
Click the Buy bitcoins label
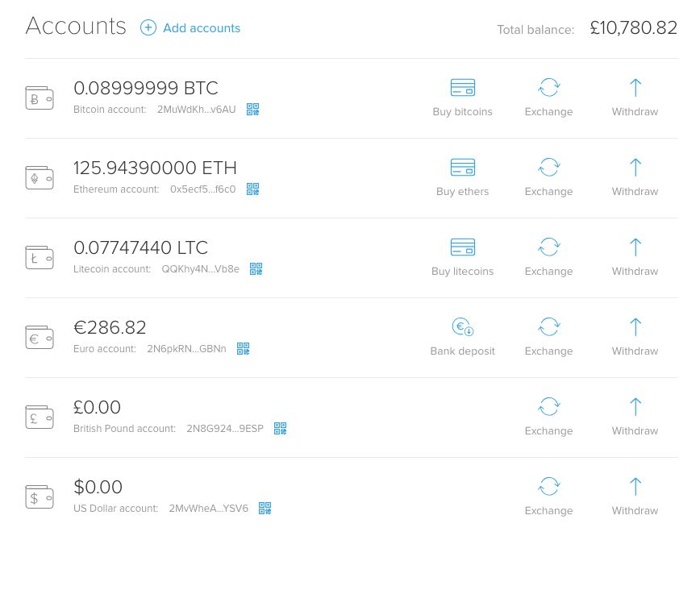point(463,111)
